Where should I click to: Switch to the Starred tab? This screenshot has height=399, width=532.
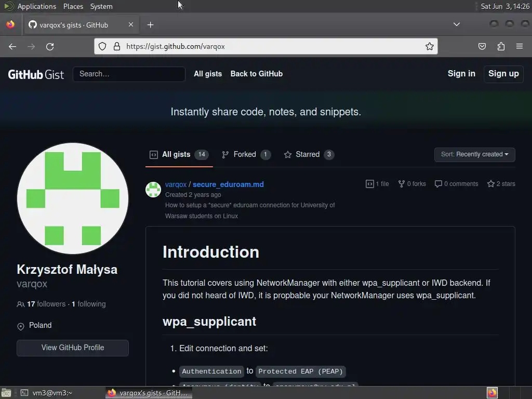[x=309, y=155]
